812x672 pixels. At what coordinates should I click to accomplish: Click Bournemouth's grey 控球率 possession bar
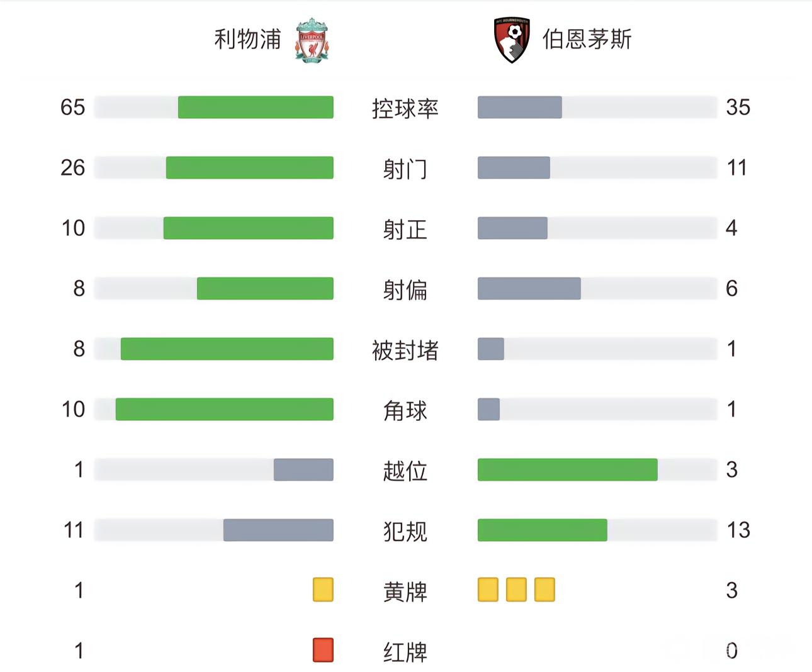tap(519, 108)
